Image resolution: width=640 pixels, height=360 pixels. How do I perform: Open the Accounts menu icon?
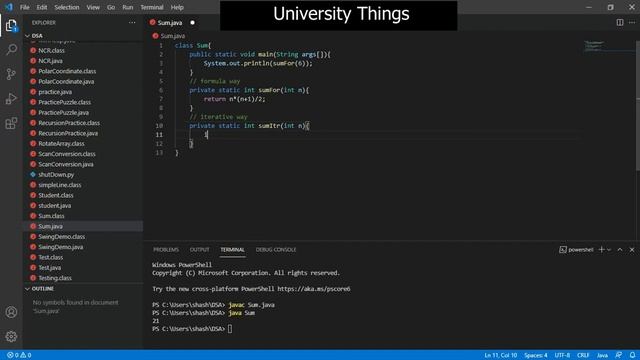pos(11,312)
